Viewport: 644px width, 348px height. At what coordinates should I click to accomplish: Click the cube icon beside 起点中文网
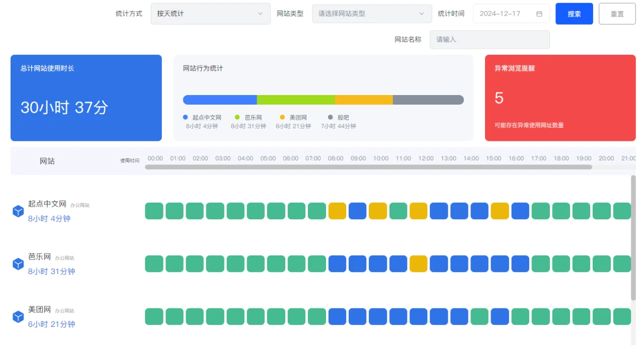pyautogui.click(x=18, y=211)
